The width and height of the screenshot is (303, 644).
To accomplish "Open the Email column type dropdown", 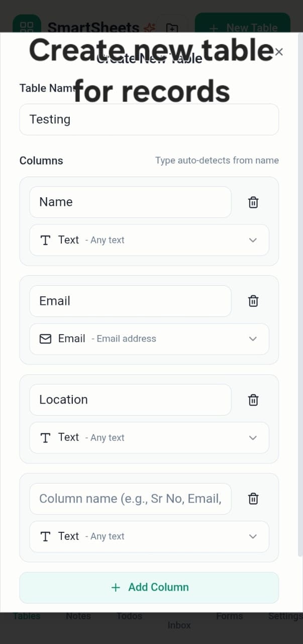I will point(253,339).
